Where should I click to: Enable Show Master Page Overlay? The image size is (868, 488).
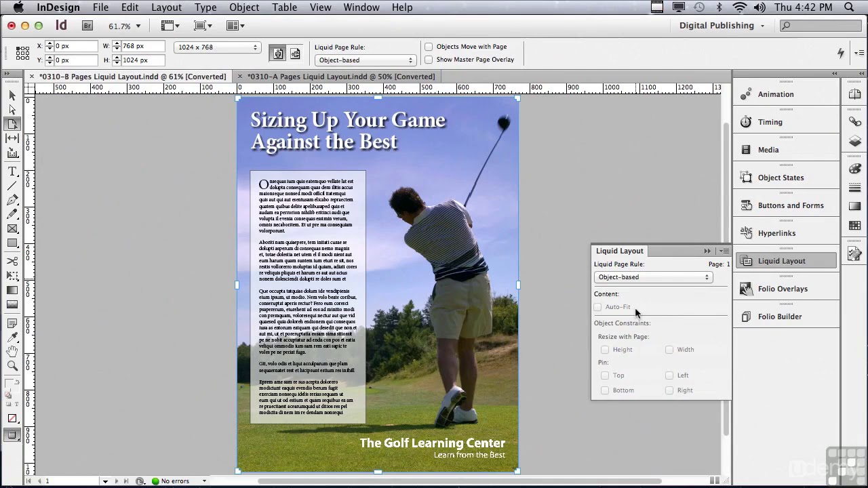429,60
